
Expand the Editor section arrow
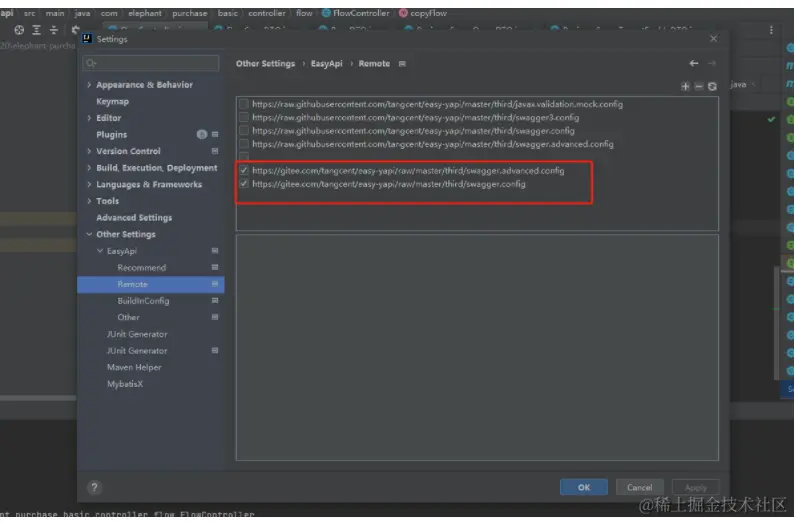point(89,118)
